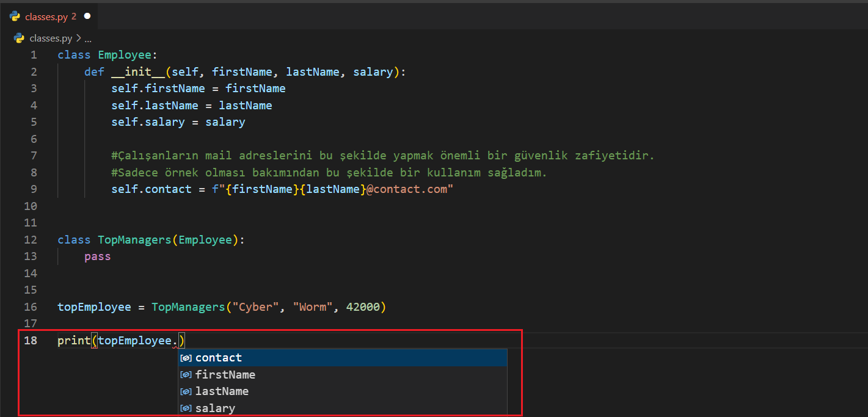Click the field icon beside the firstName suggestion
This screenshot has height=417, width=868.
186,375
